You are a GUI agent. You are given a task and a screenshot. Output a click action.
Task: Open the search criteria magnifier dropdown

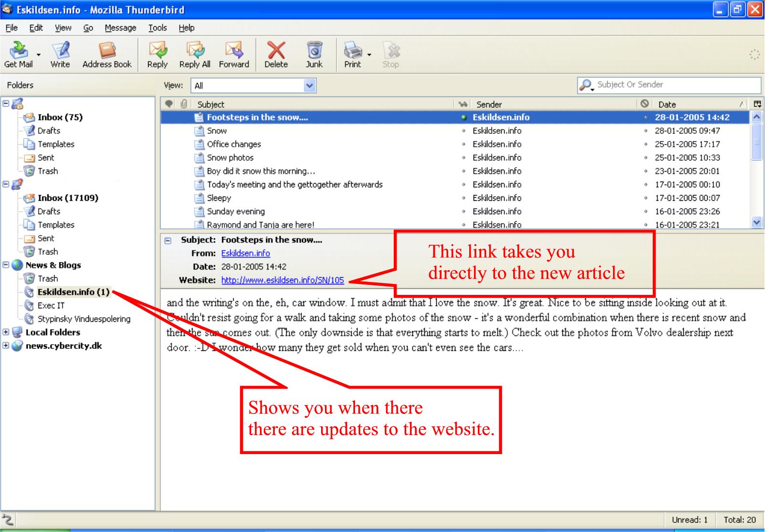tap(586, 85)
